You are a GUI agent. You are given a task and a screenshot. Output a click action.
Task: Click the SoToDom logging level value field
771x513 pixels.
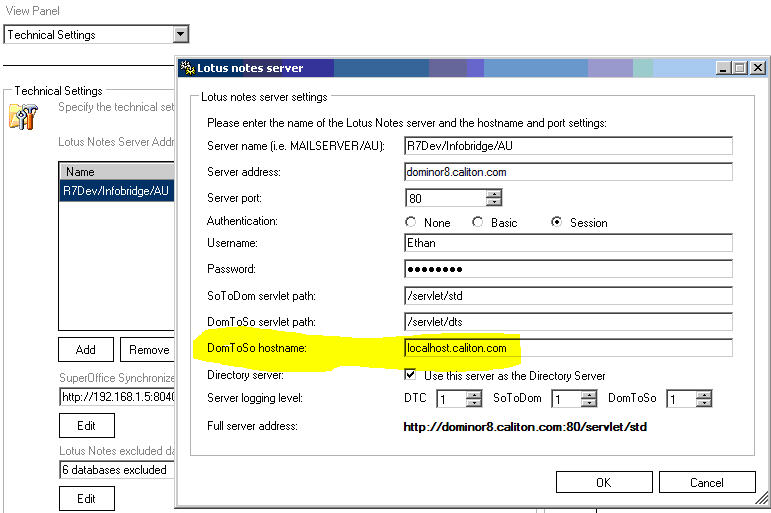pos(566,399)
